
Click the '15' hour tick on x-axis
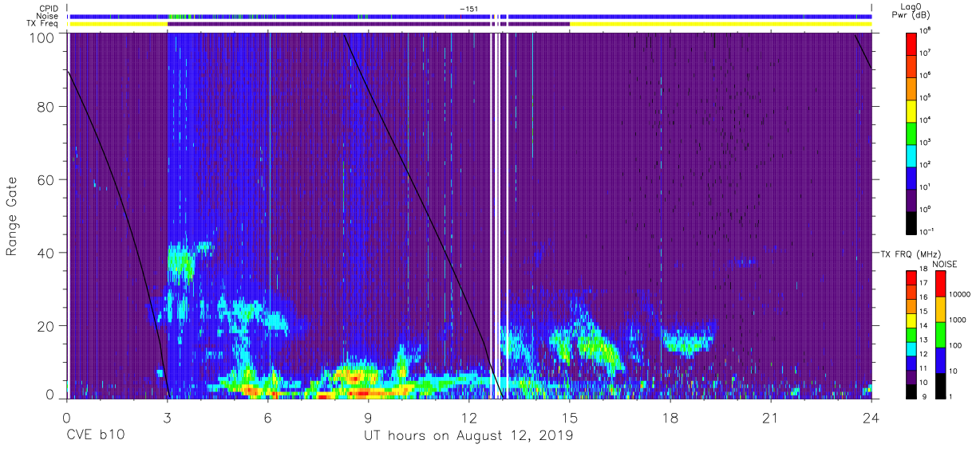click(x=570, y=418)
